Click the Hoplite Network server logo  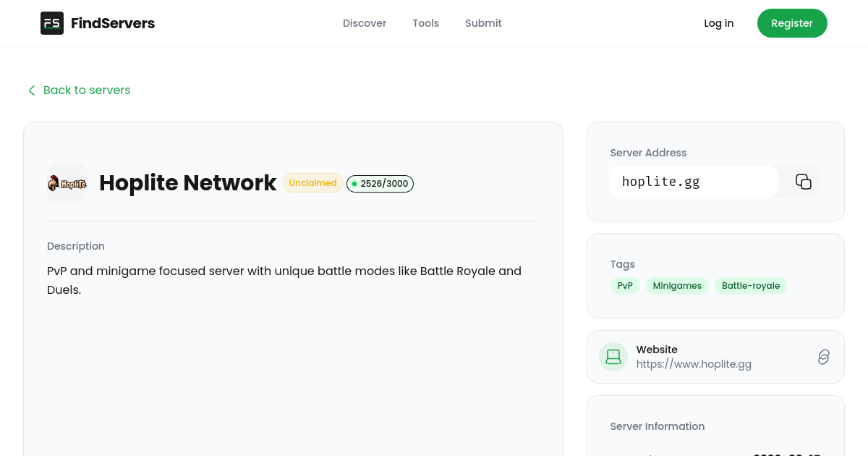pyautogui.click(x=67, y=183)
